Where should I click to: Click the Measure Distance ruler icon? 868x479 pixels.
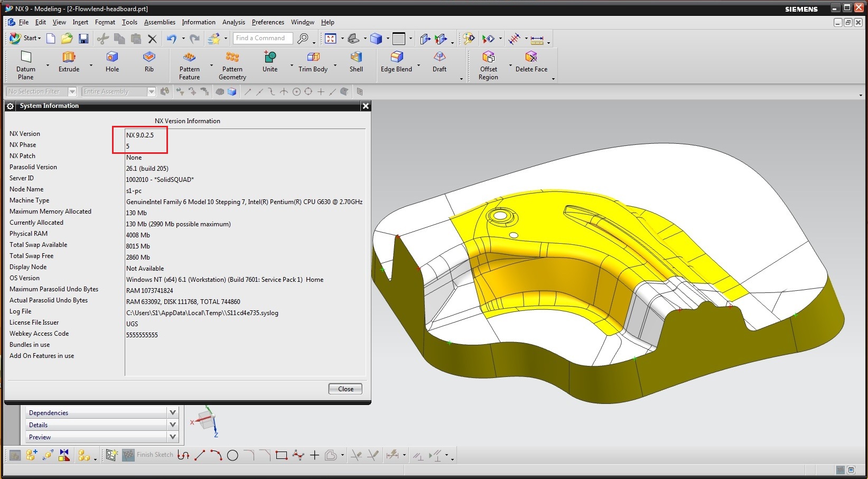[537, 39]
